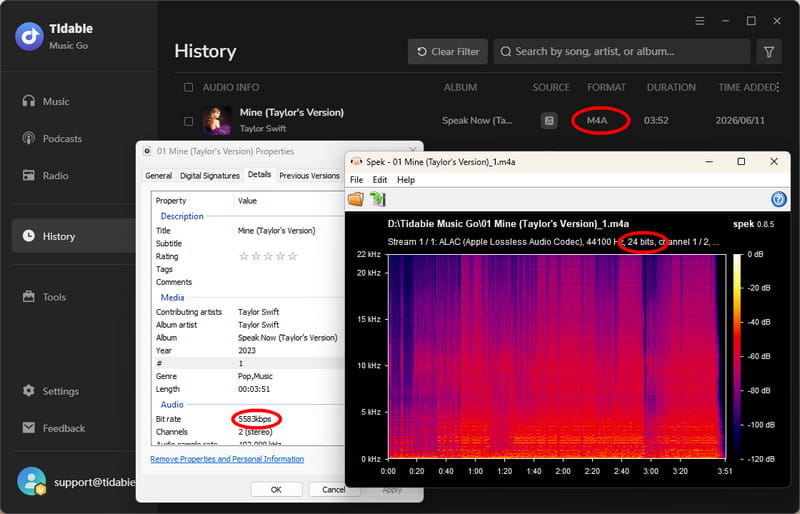Open Feedback from the sidebar

(x=54, y=428)
